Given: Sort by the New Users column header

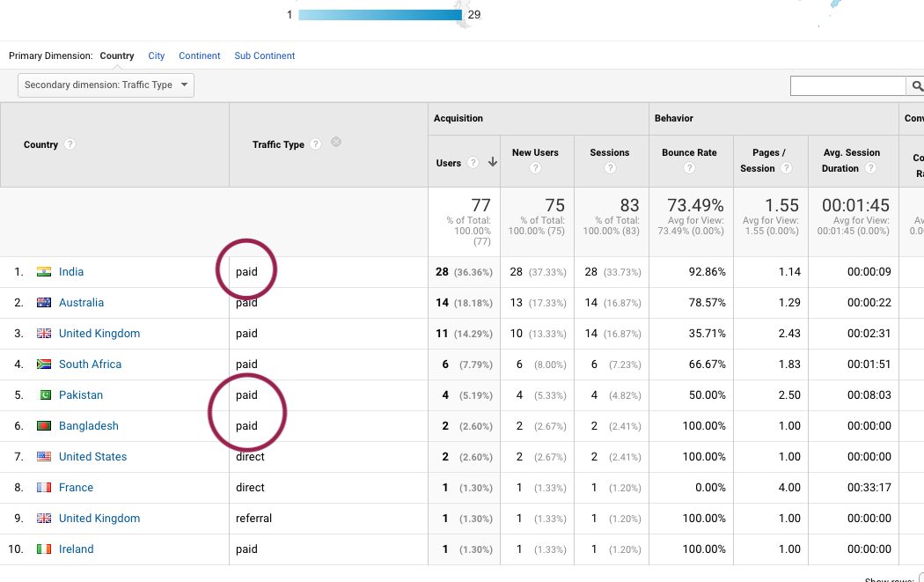Looking at the screenshot, I should pos(535,152).
